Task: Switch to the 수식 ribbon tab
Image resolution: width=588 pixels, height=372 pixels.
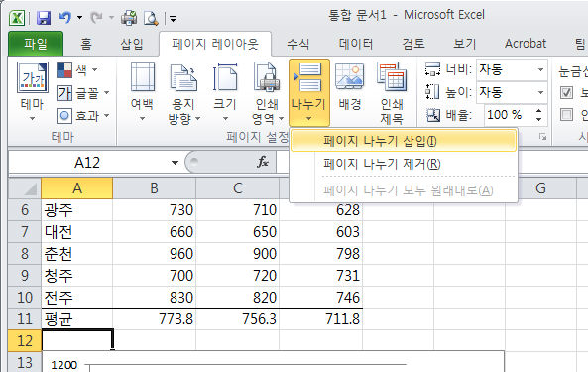Action: (297, 44)
